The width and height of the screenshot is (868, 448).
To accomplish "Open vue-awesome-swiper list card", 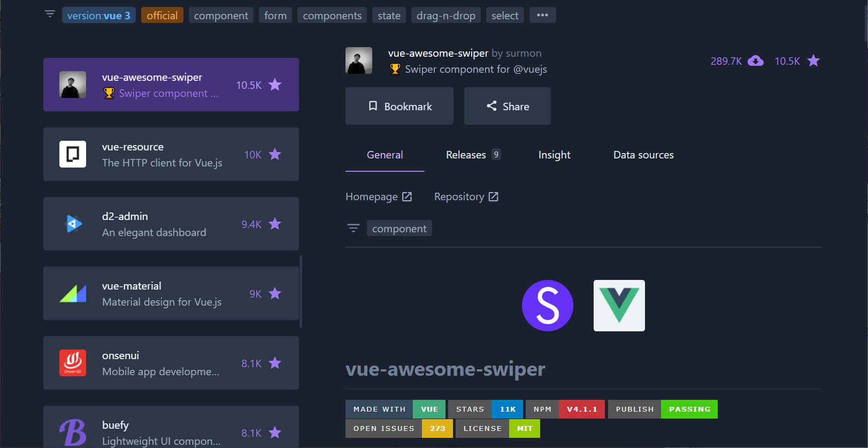I will pyautogui.click(x=171, y=85).
